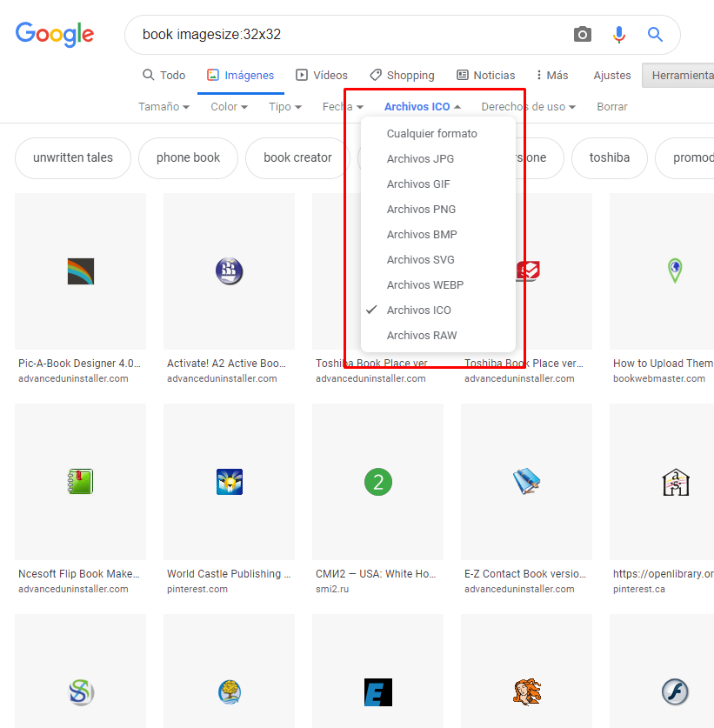Screen dimensions: 714x728
Task: Open search by image camera icon
Action: point(582,35)
